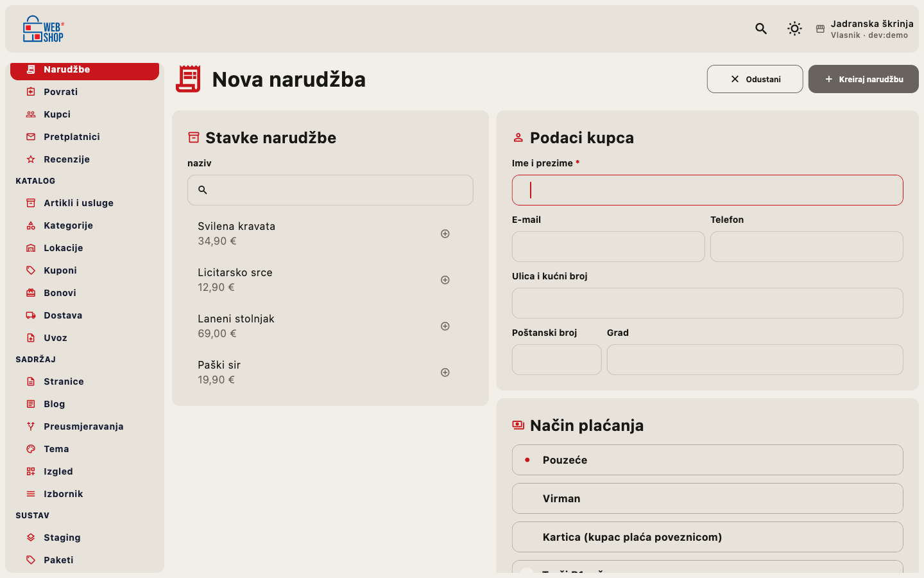Image resolution: width=924 pixels, height=578 pixels.
Task: Open the Kupci section
Action: 85,114
